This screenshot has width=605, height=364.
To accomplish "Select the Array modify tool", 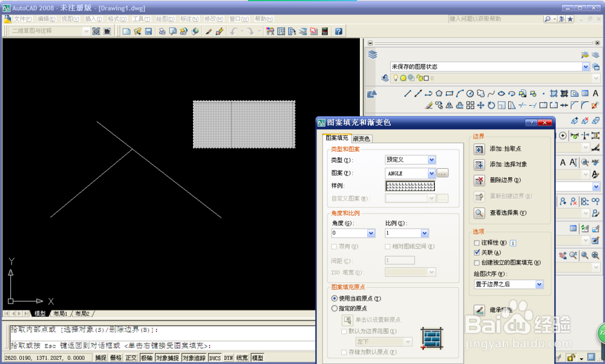I will tap(470, 105).
